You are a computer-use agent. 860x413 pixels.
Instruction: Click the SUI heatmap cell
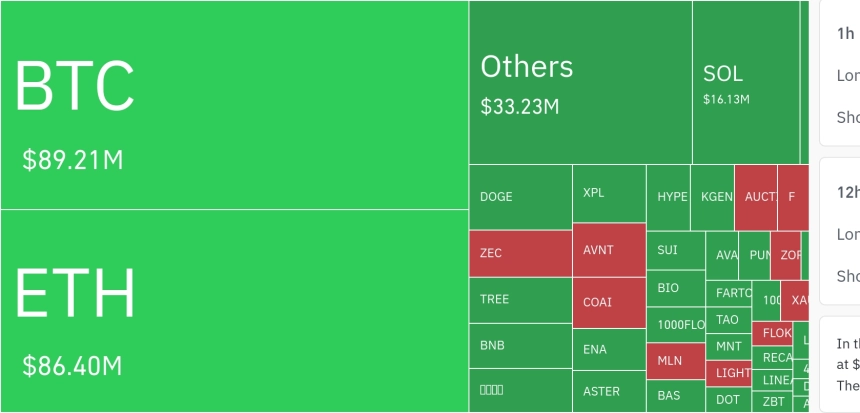(x=675, y=250)
